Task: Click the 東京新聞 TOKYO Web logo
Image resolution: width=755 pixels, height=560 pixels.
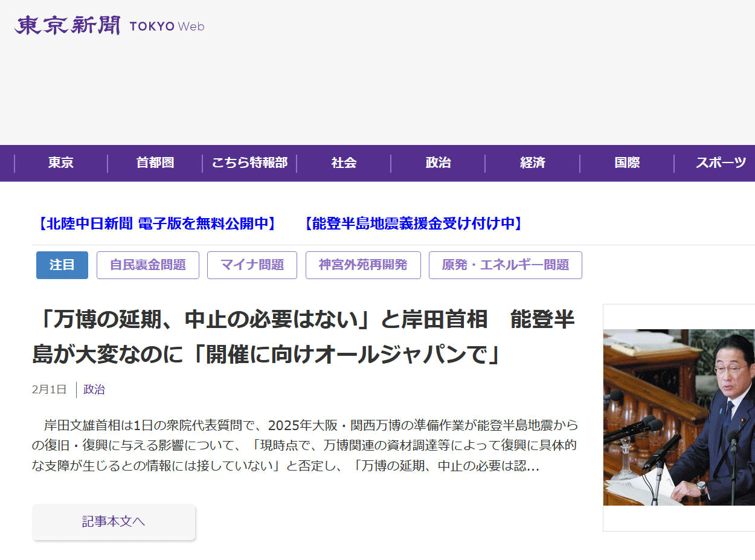Action: [x=109, y=26]
